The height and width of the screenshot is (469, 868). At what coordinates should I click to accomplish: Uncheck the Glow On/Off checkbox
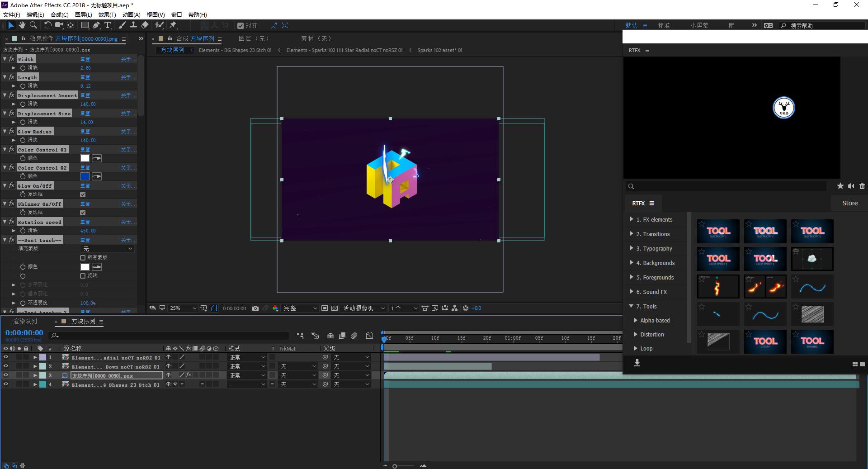click(83, 194)
